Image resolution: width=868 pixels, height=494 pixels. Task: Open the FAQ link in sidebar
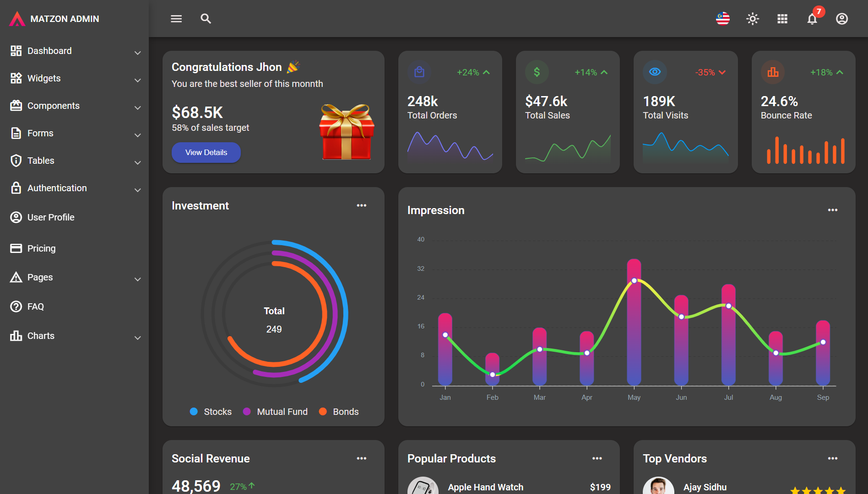tap(35, 306)
